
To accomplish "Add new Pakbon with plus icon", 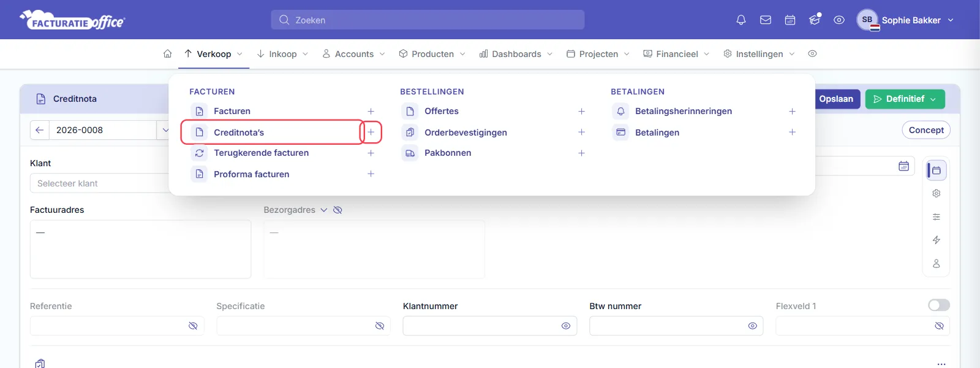I will (581, 153).
